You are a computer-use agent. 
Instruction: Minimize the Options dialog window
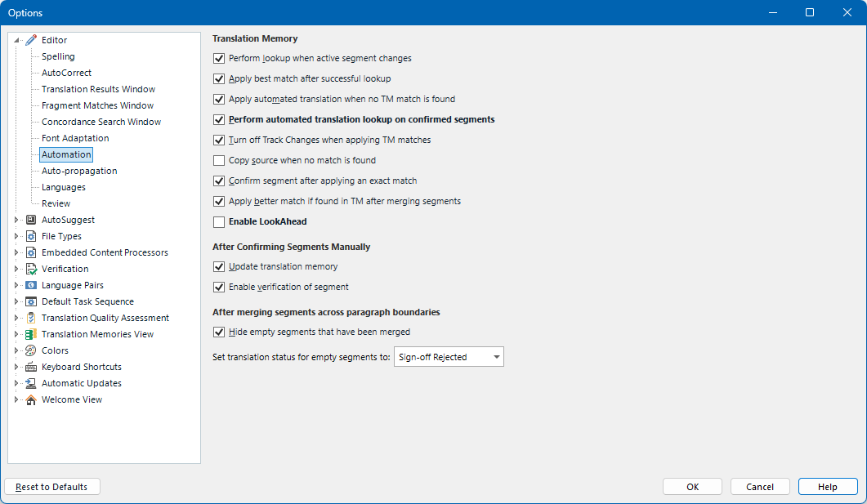(773, 12)
